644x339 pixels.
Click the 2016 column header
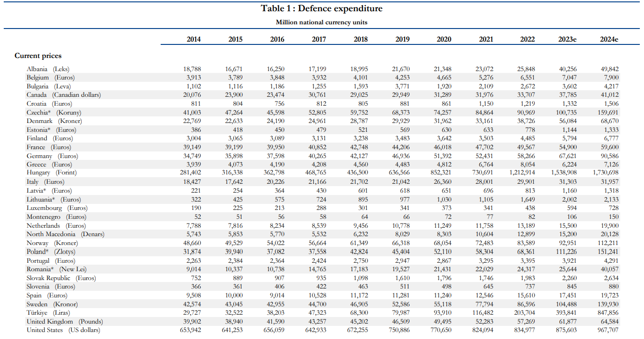coord(277,39)
